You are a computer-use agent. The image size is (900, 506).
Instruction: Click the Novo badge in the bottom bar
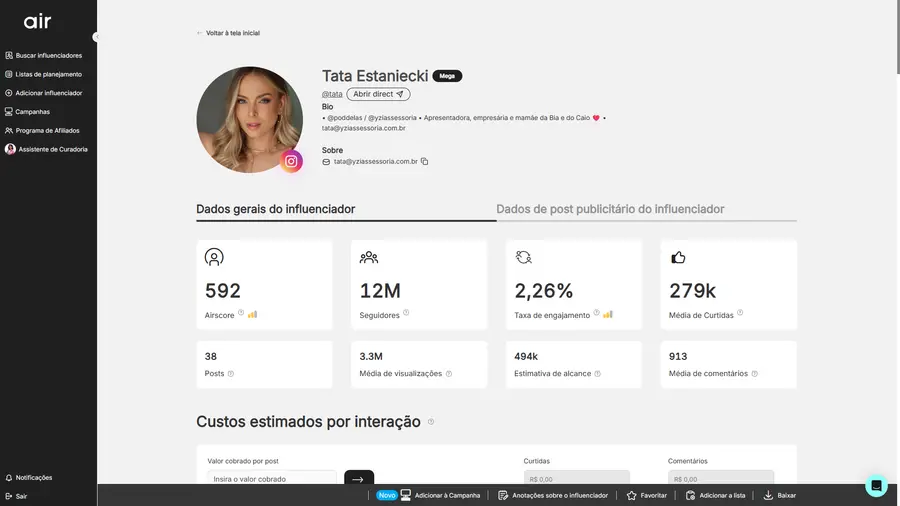pyautogui.click(x=387, y=495)
